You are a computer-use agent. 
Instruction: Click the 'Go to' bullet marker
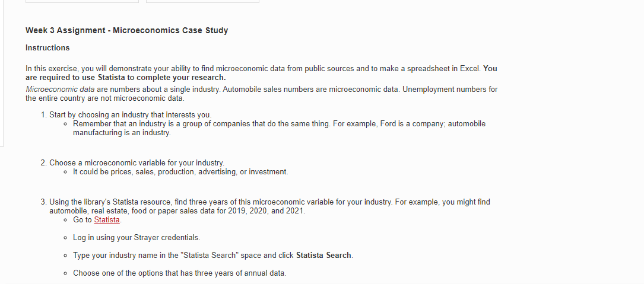pyautogui.click(x=65, y=220)
